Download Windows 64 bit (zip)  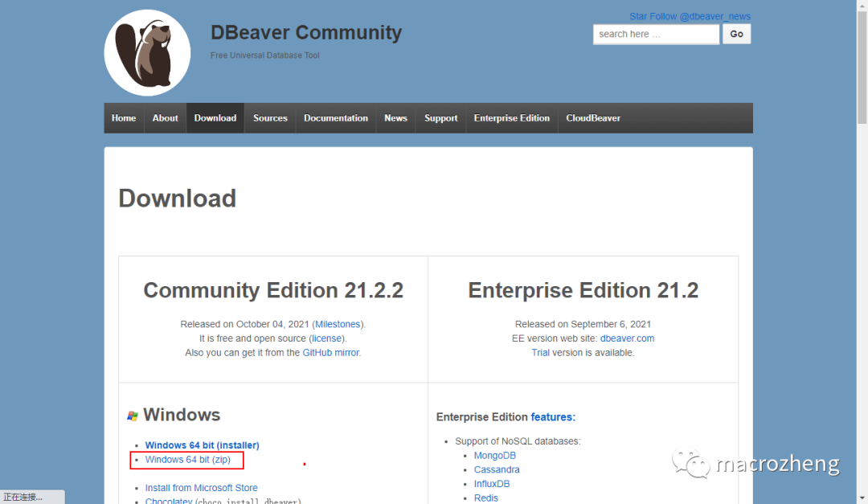coord(187,460)
